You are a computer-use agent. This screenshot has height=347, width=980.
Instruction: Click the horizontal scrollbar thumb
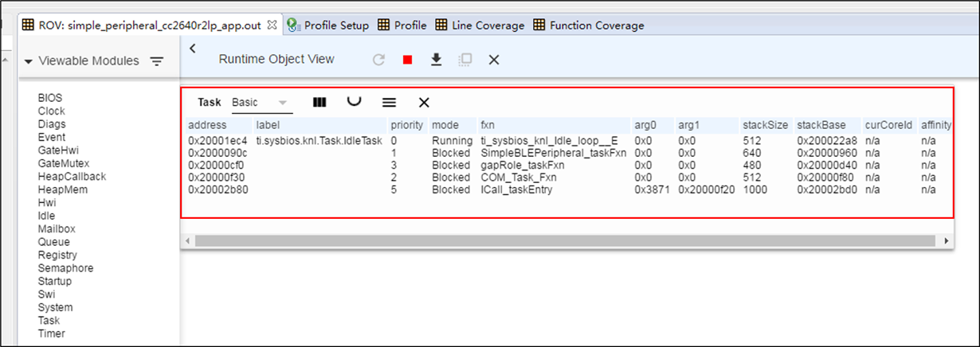pos(566,240)
